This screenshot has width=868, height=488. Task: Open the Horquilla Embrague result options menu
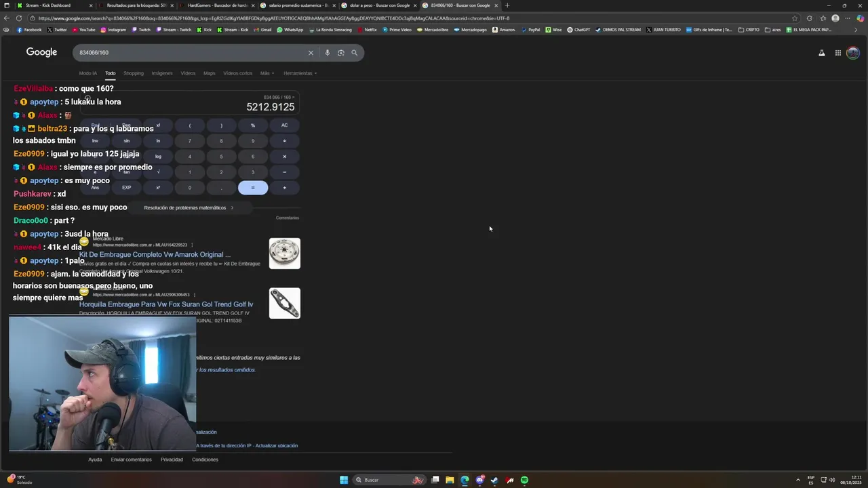[194, 295]
